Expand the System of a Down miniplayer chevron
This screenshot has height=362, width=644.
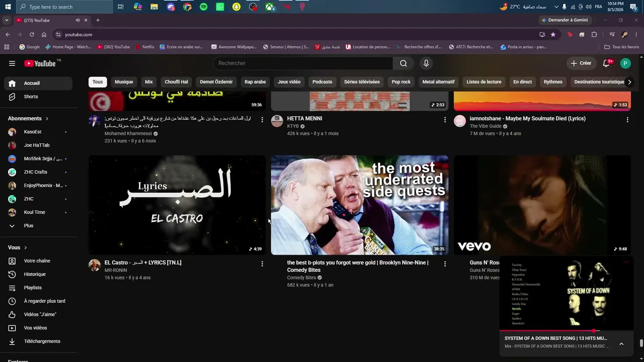point(621,344)
